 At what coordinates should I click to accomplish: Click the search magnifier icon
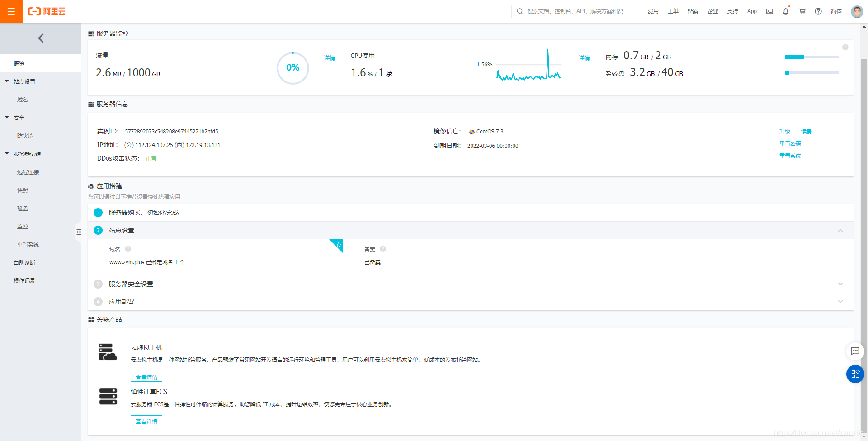point(520,11)
